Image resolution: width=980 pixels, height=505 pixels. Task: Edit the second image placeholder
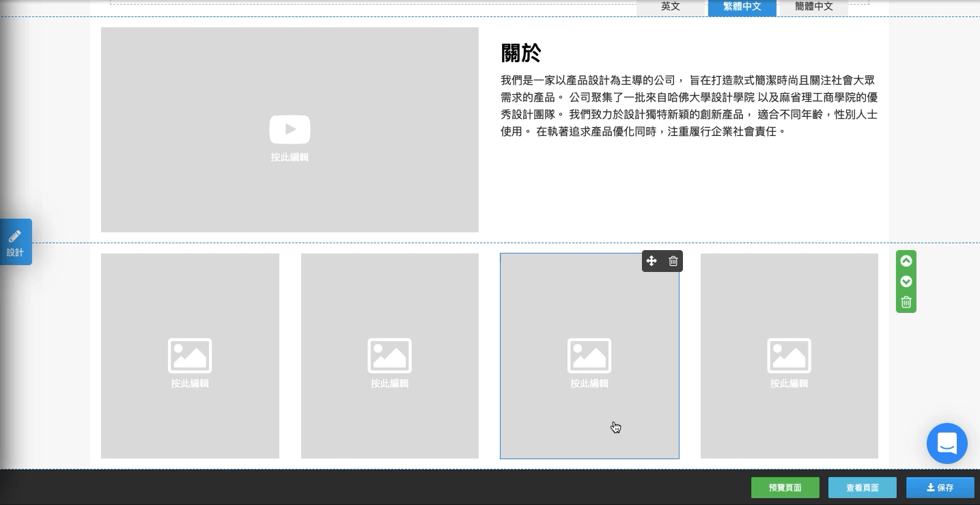click(x=390, y=356)
